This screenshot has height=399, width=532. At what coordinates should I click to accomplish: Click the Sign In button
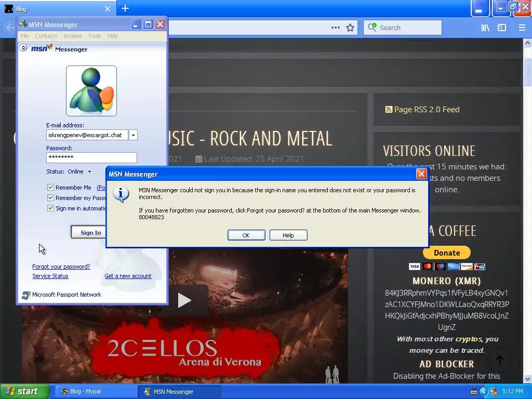[89, 232]
